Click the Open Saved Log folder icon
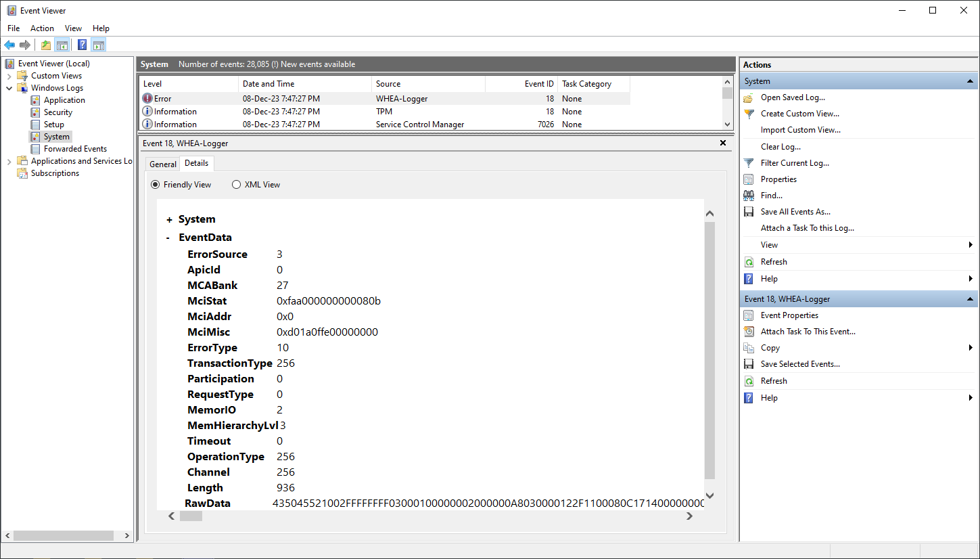This screenshot has width=980, height=559. point(749,97)
